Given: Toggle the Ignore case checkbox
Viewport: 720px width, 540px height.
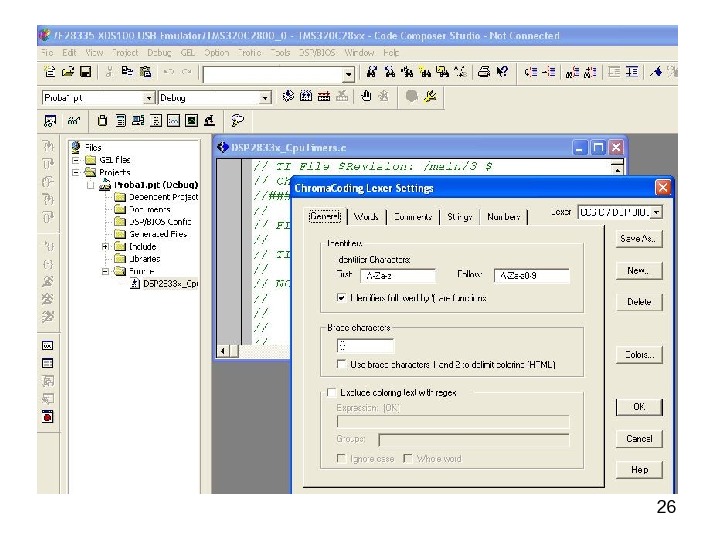Looking at the screenshot, I should point(341,458).
